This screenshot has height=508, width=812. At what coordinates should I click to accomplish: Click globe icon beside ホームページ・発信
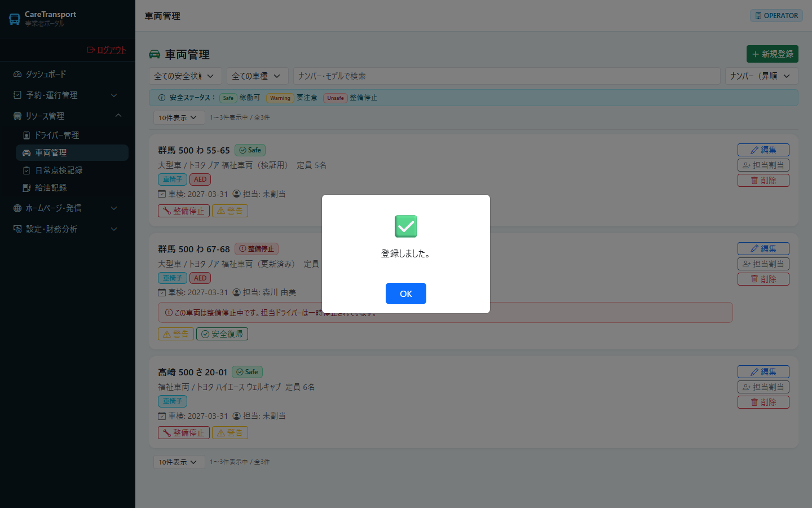coord(17,208)
